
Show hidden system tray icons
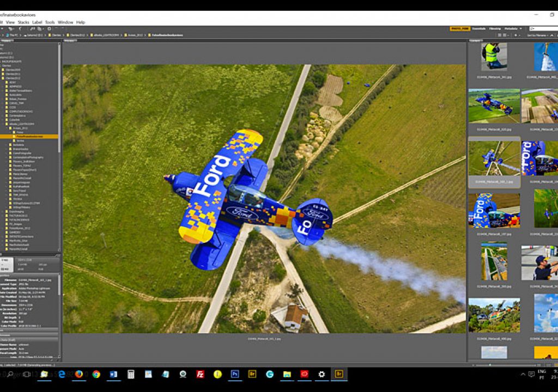(x=523, y=374)
